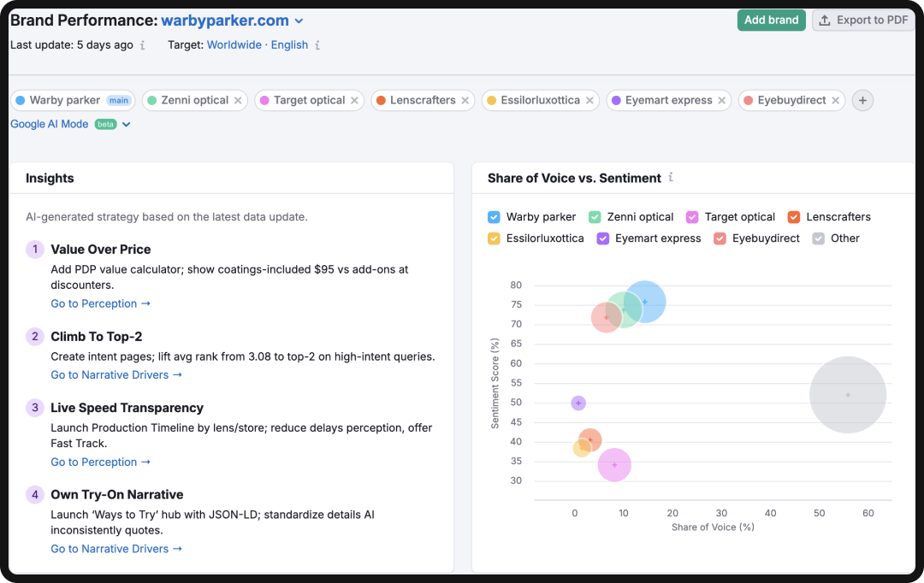Viewport: 924px width, 583px height.
Task: Click the Add brand button
Action: (771, 20)
